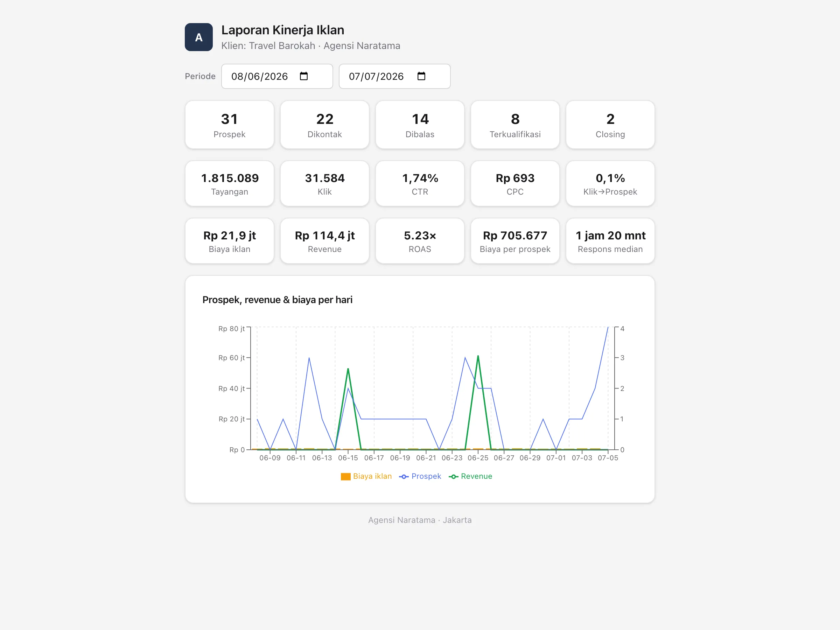Click the green revenue peak near 06-25
Image resolution: width=840 pixels, height=630 pixels.
pyautogui.click(x=478, y=356)
